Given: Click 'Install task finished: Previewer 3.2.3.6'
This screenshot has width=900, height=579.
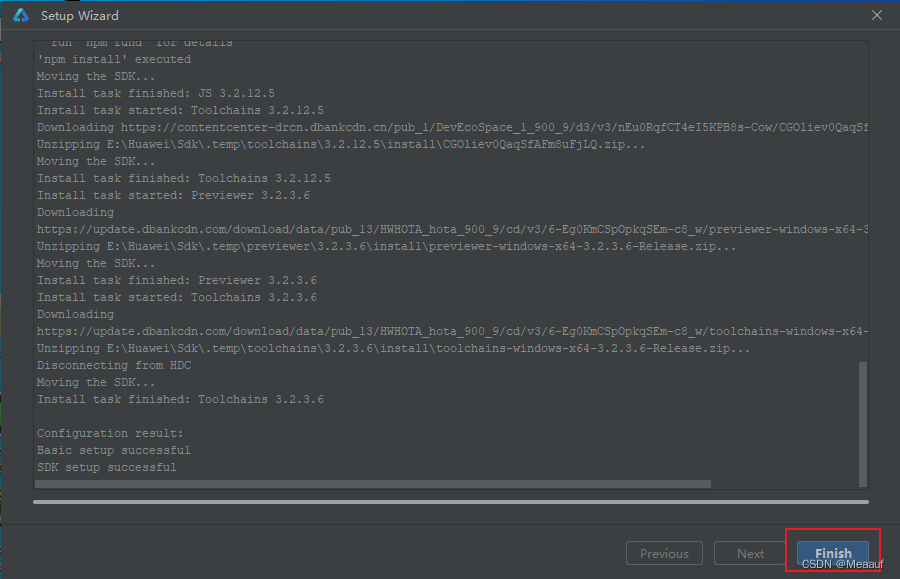Looking at the screenshot, I should coord(177,281).
